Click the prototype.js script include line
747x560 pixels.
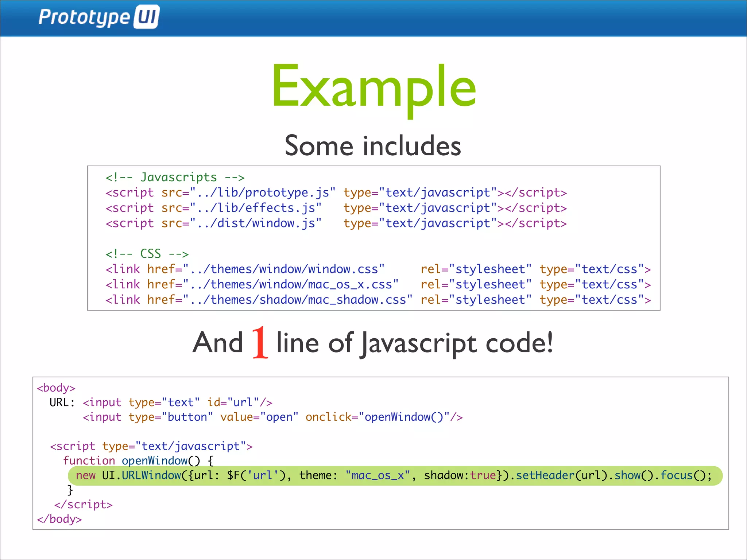336,192
